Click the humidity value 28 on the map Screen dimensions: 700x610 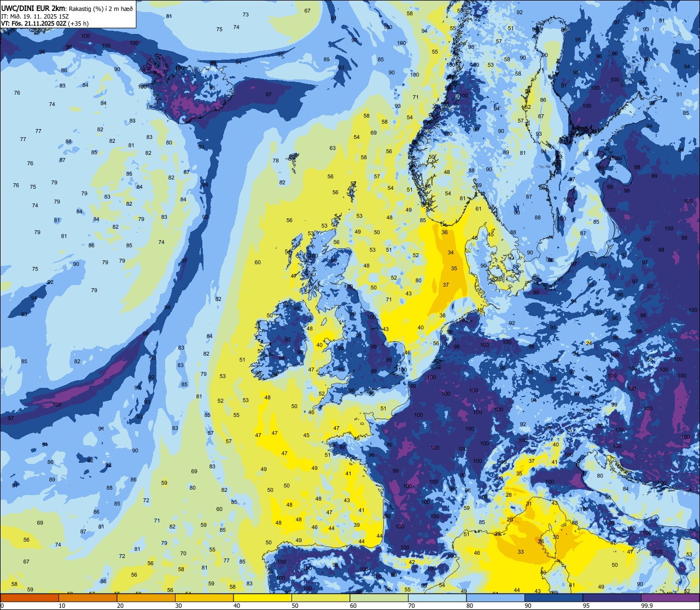tap(509, 495)
